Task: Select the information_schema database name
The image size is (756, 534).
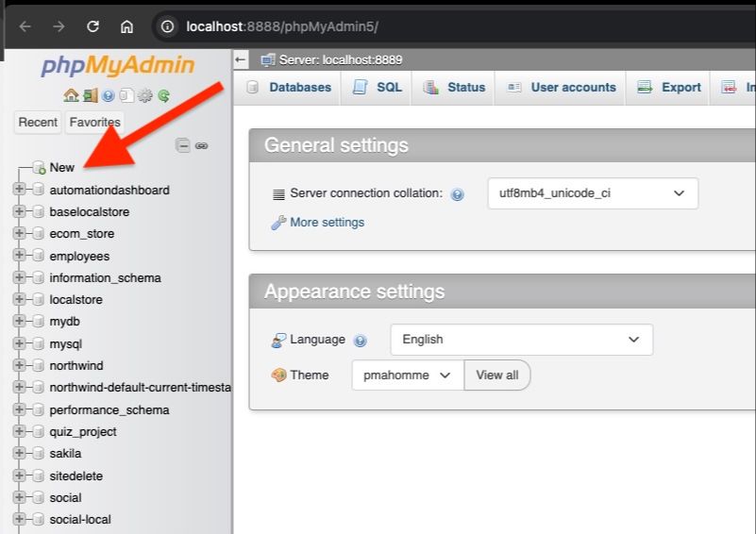Action: click(105, 278)
